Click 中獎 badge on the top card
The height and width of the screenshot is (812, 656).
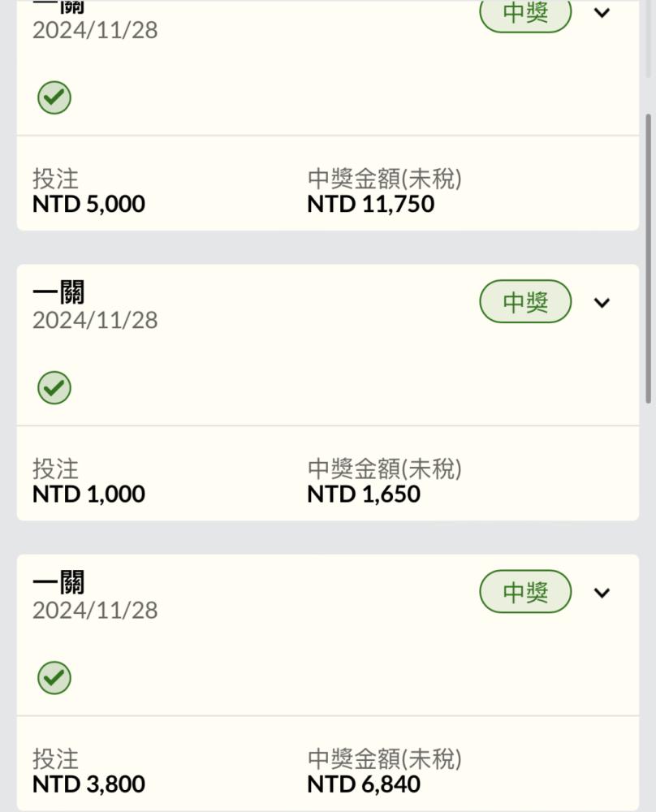point(525,14)
